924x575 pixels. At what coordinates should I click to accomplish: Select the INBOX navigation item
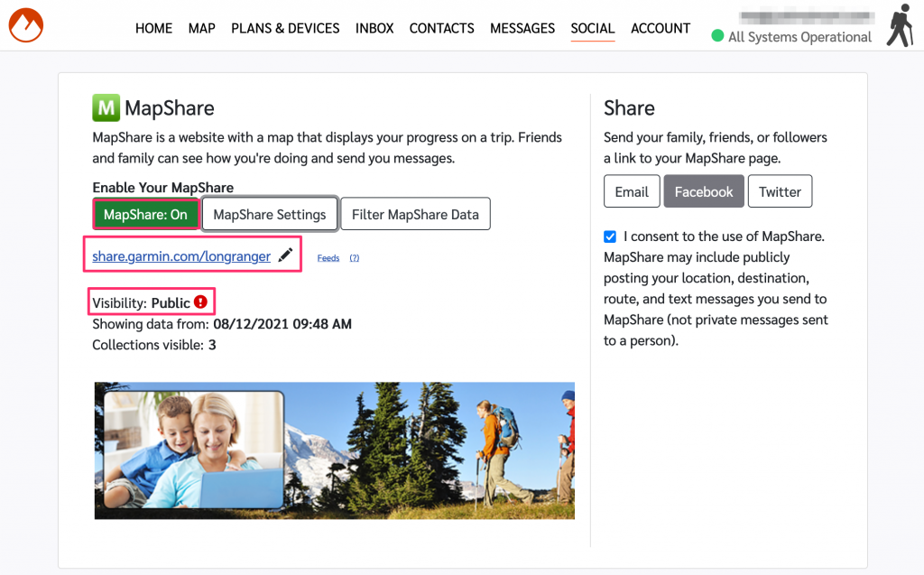[x=374, y=28]
